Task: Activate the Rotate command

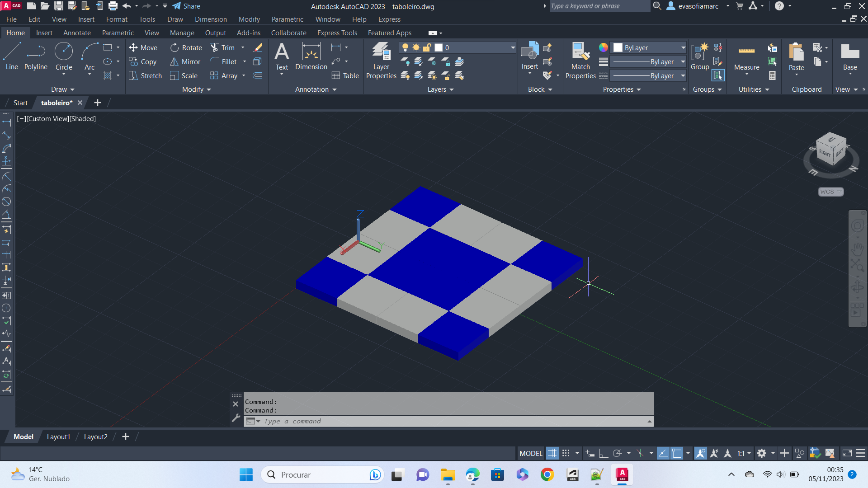Action: [186, 47]
